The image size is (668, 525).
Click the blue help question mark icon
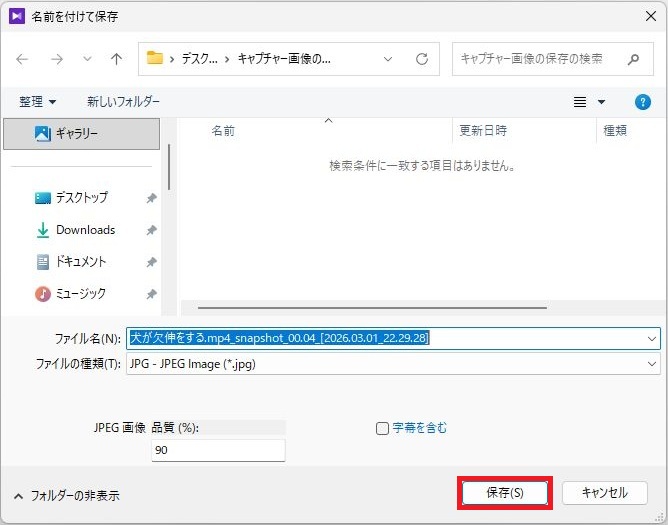(643, 102)
